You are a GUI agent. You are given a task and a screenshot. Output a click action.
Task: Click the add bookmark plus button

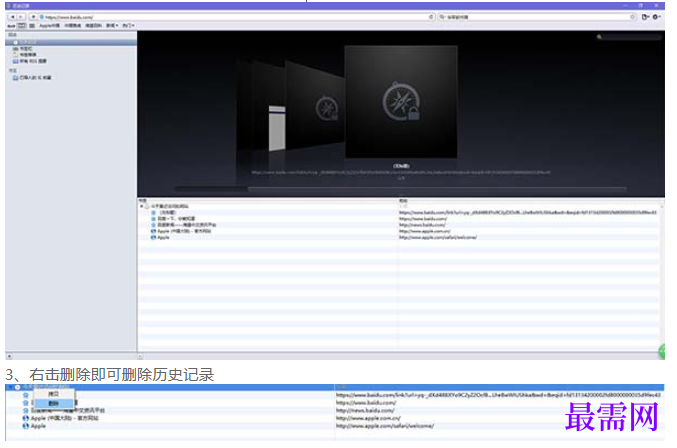(x=33, y=17)
